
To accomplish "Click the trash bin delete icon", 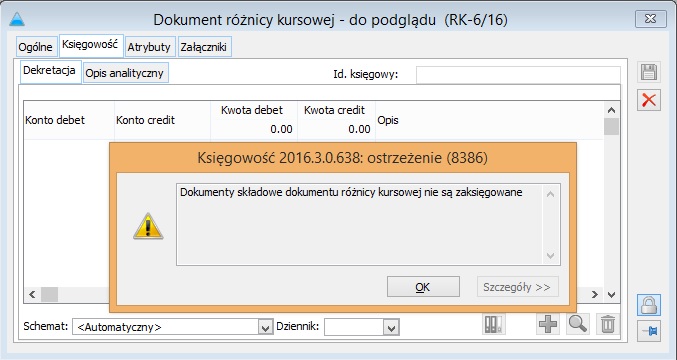I will coord(607,324).
